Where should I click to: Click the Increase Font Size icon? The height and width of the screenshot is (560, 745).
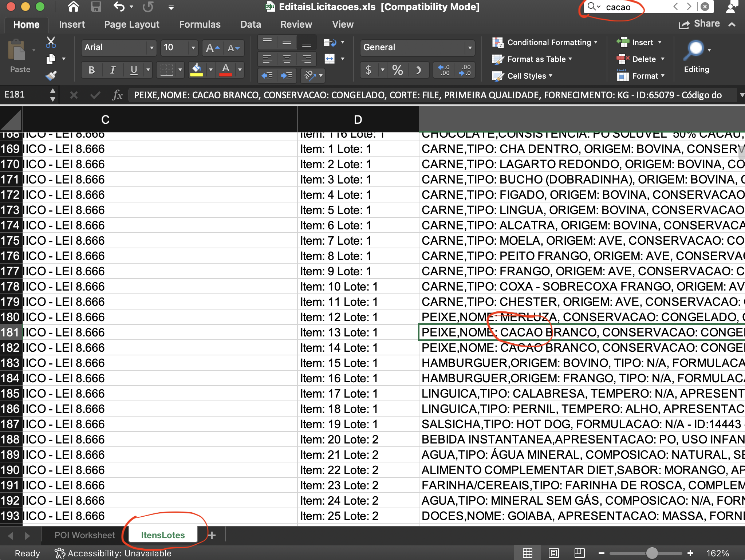tap(212, 48)
